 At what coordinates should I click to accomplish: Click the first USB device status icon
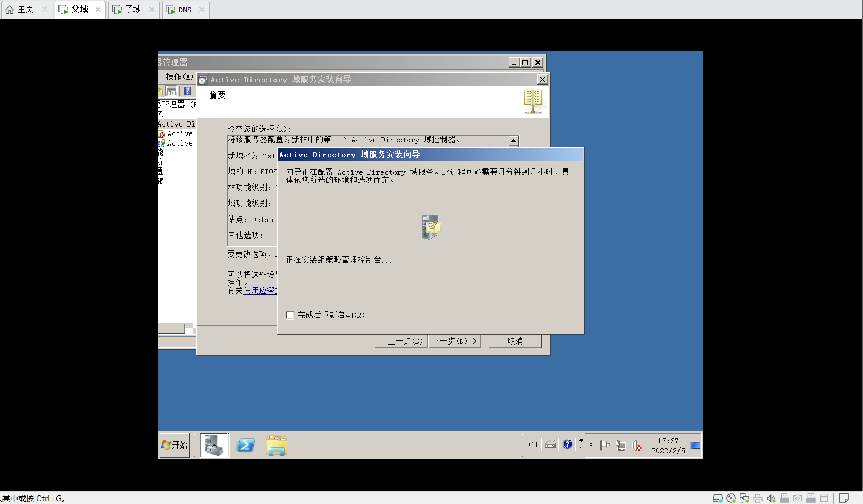point(784,498)
